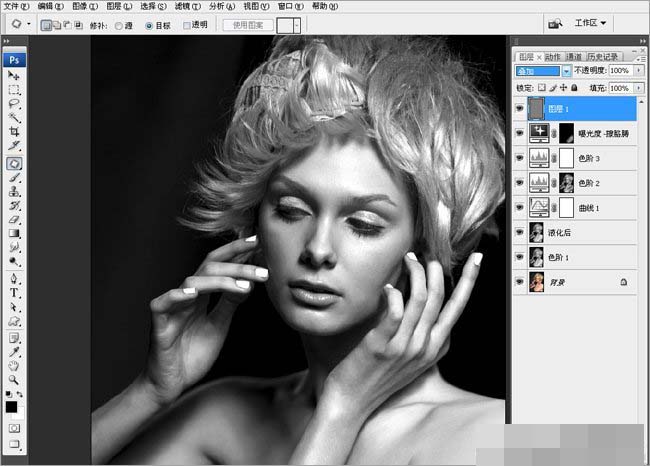Click the 使用图案 button
This screenshot has height=466, width=650.
click(246, 23)
